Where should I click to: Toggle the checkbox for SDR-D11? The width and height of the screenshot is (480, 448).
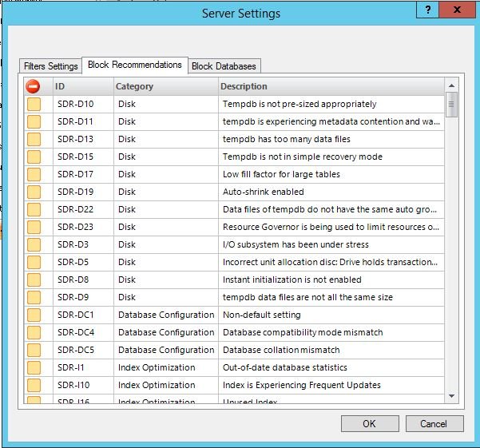tap(34, 121)
